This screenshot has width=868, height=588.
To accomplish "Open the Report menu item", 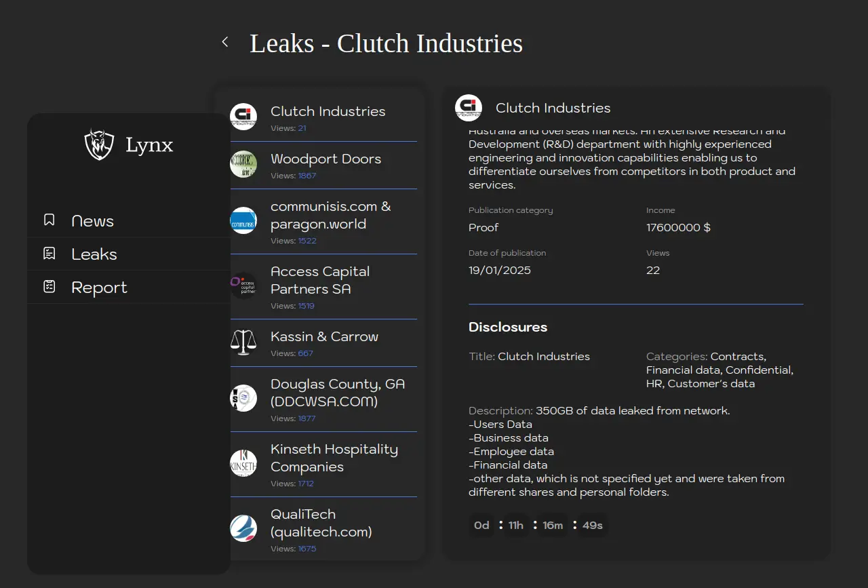I will (x=99, y=288).
